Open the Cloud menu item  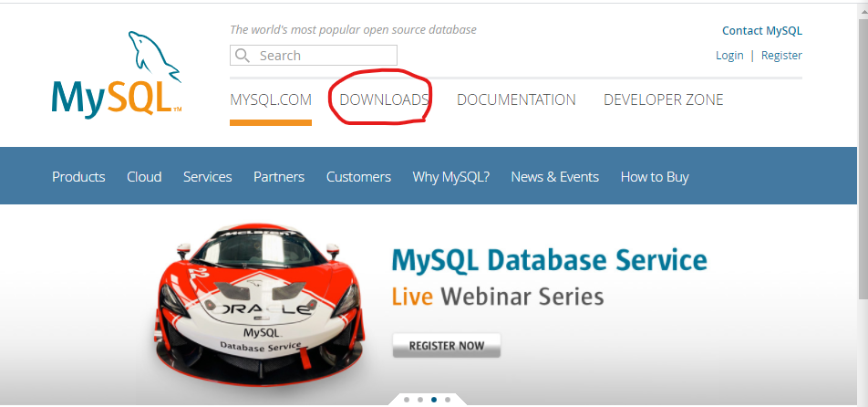(x=144, y=177)
